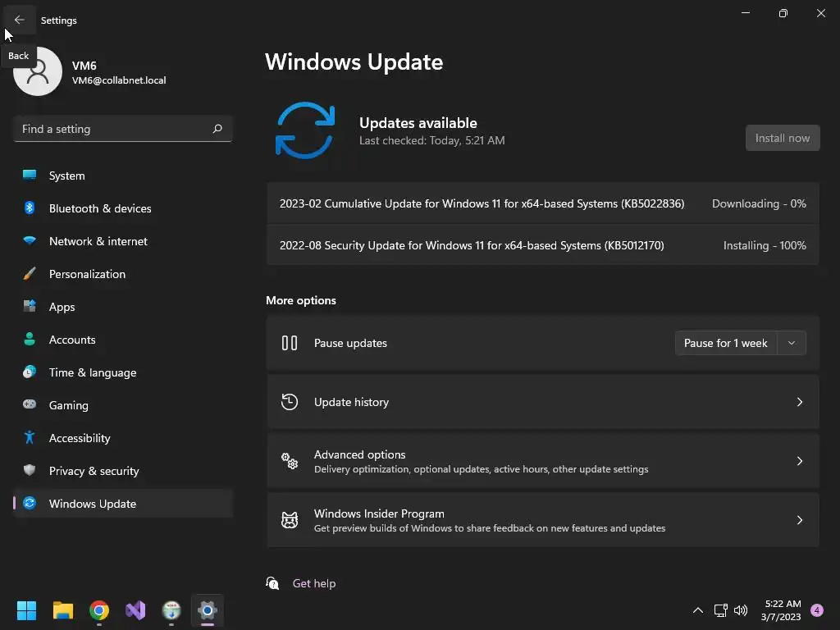
Task: Click the Accounts person icon
Action: [x=30, y=339]
